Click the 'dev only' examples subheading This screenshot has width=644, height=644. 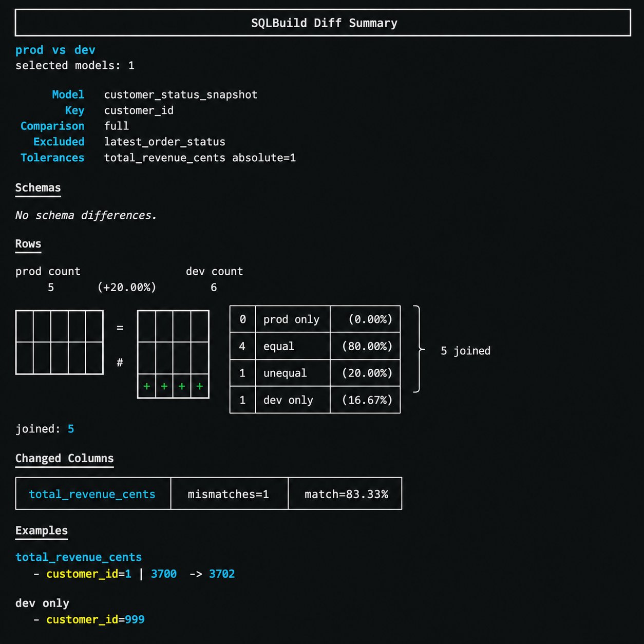[x=42, y=603]
